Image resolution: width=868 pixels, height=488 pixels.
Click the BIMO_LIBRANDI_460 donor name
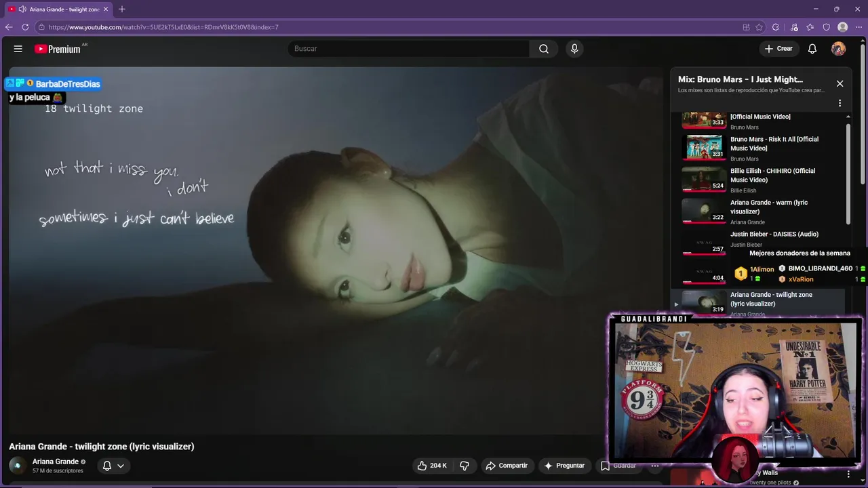pyautogui.click(x=820, y=268)
